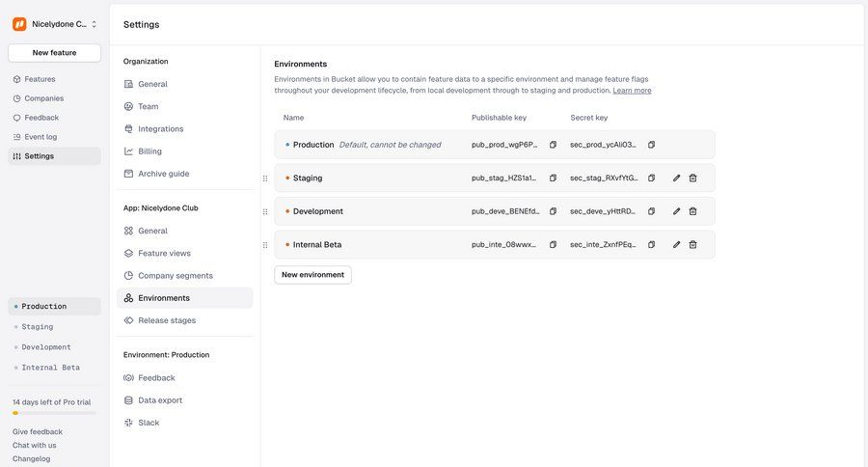
Task: Click the New environment button
Action: point(312,275)
